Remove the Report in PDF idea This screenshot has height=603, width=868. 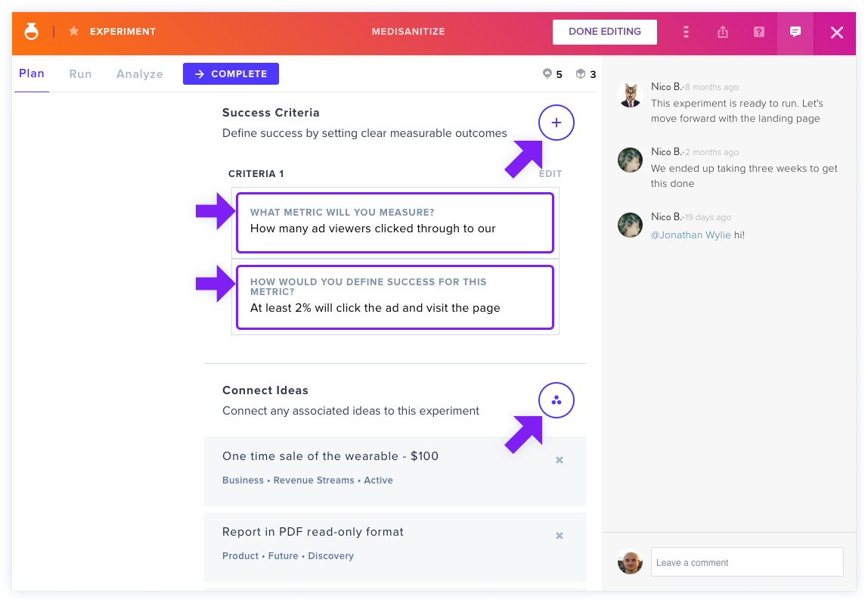tap(559, 536)
